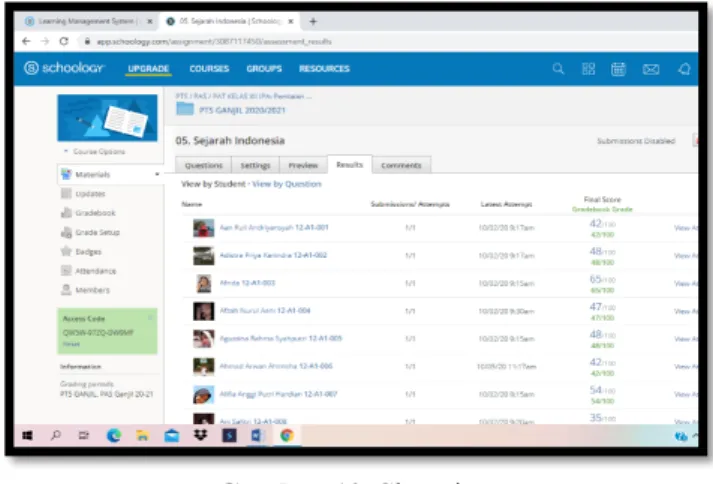This screenshot has height=484, width=713.
Task: Open student link 12-A1-007
Action: [x=278, y=394]
